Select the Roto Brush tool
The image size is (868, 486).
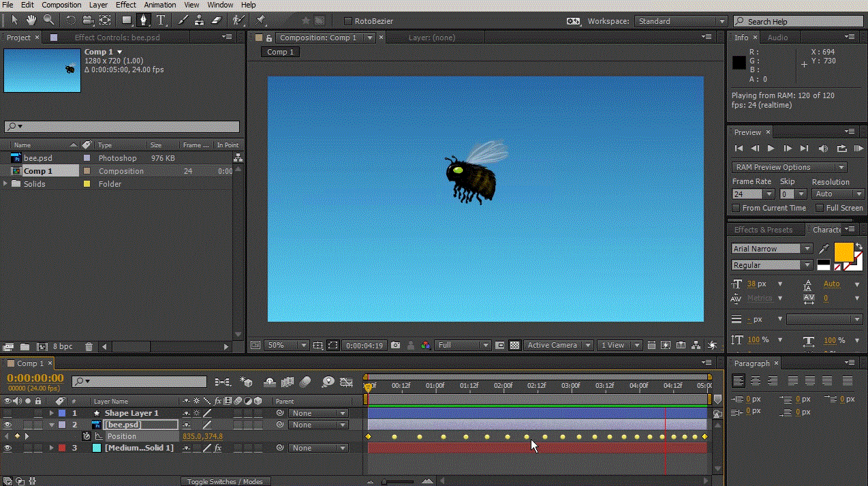pyautogui.click(x=238, y=20)
